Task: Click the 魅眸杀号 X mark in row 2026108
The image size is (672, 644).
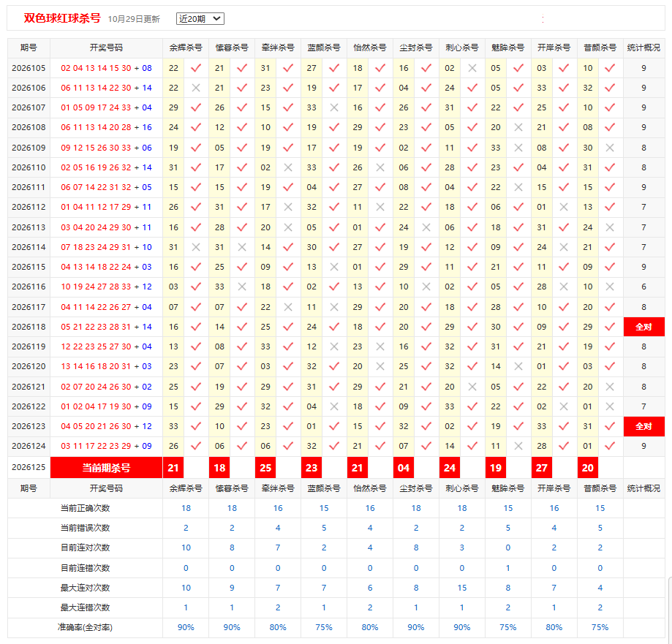Action: (518, 127)
